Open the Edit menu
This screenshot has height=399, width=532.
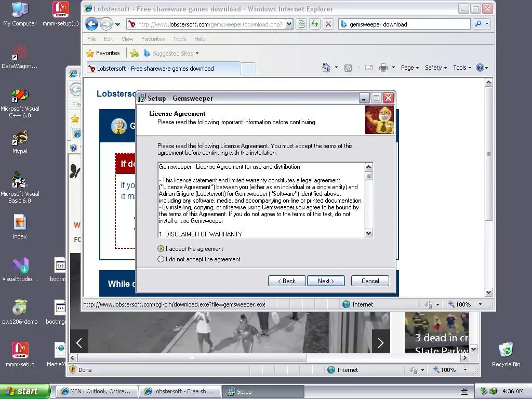click(x=109, y=39)
